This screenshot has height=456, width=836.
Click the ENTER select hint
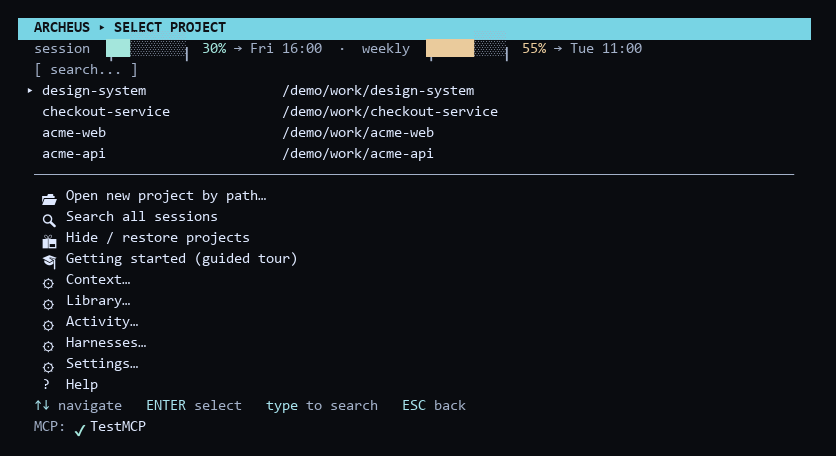coord(194,405)
